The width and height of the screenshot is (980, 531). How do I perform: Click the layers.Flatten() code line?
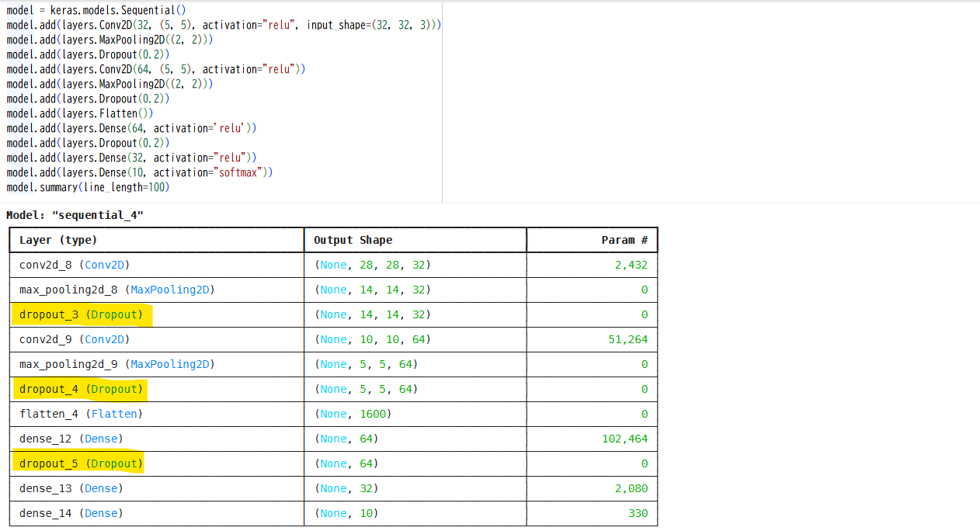coord(80,113)
